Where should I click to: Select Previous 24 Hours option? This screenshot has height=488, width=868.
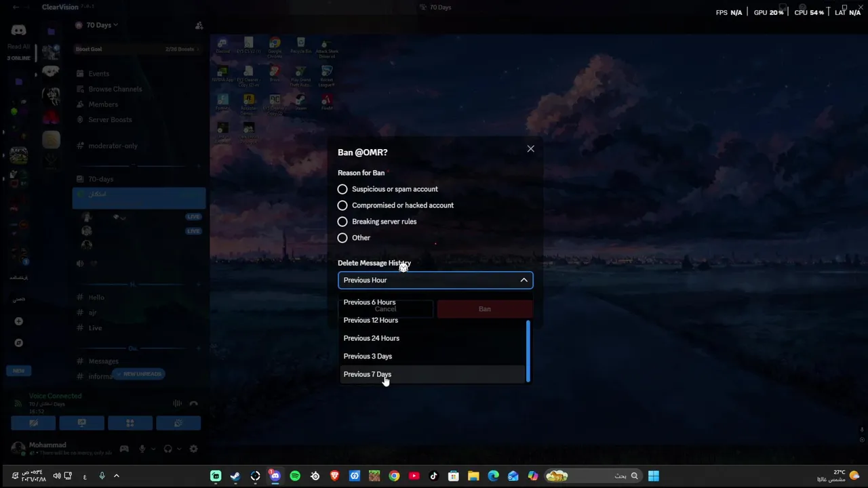click(433, 338)
